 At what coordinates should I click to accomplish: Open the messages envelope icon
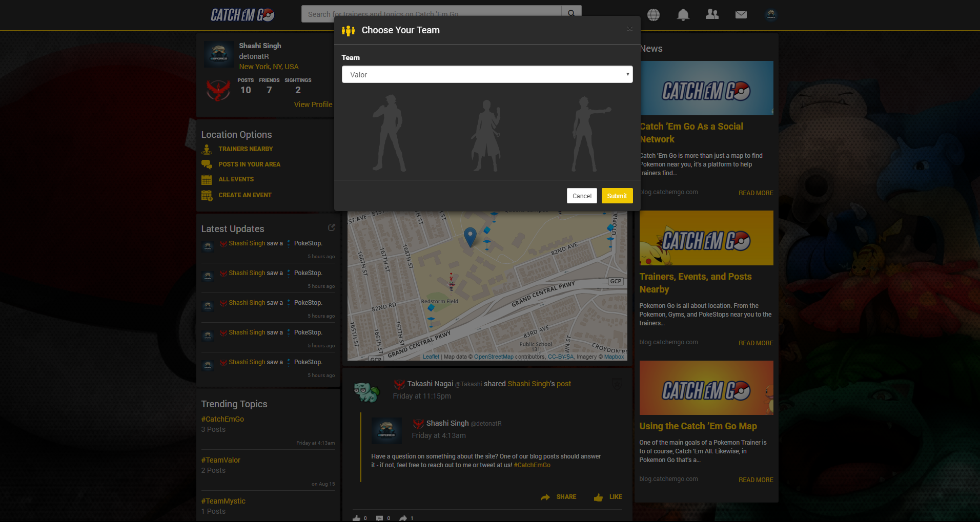(x=741, y=15)
